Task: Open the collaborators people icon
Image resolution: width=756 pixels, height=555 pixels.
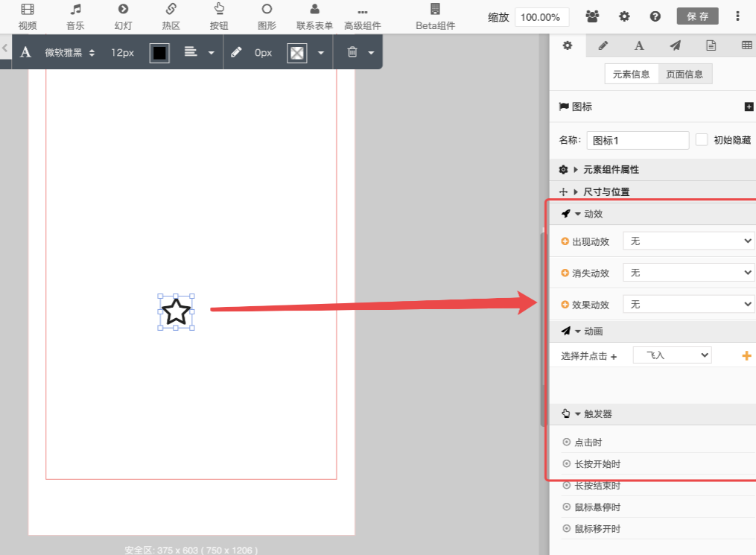Action: [x=592, y=16]
